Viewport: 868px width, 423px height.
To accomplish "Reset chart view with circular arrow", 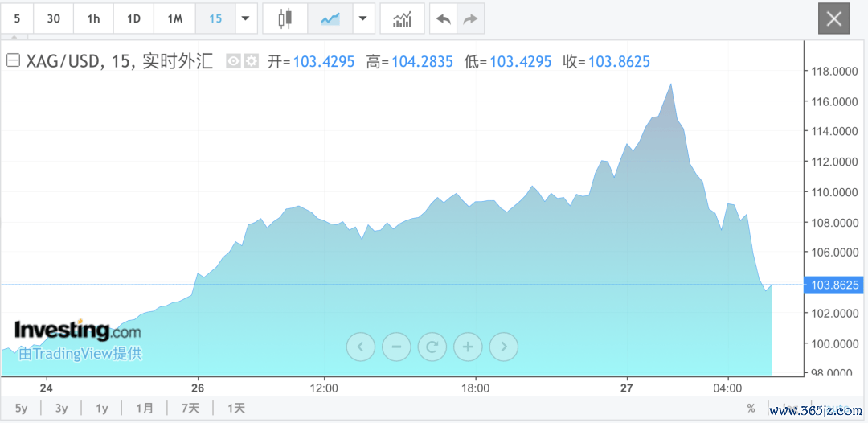I will click(432, 347).
